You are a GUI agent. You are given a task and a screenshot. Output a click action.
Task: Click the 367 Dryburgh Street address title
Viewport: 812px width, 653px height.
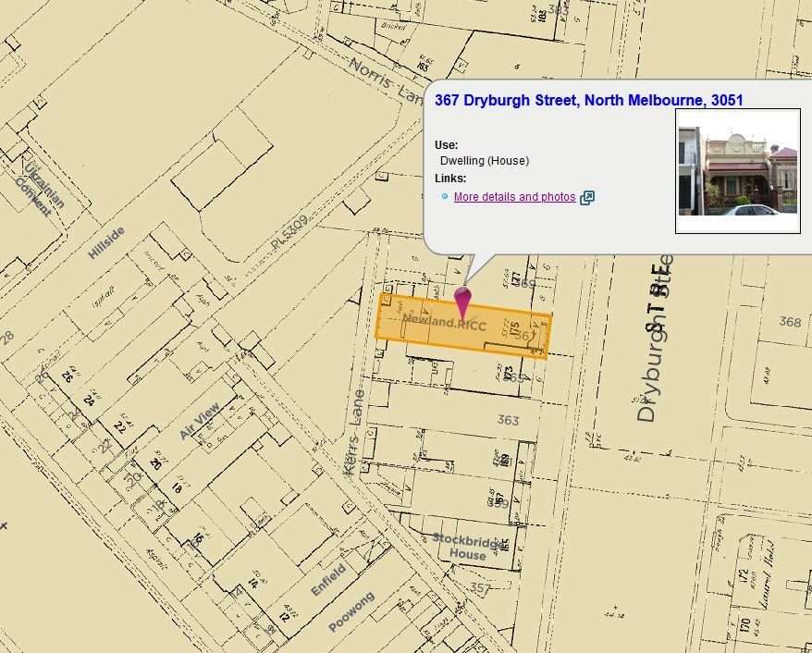pyautogui.click(x=588, y=100)
